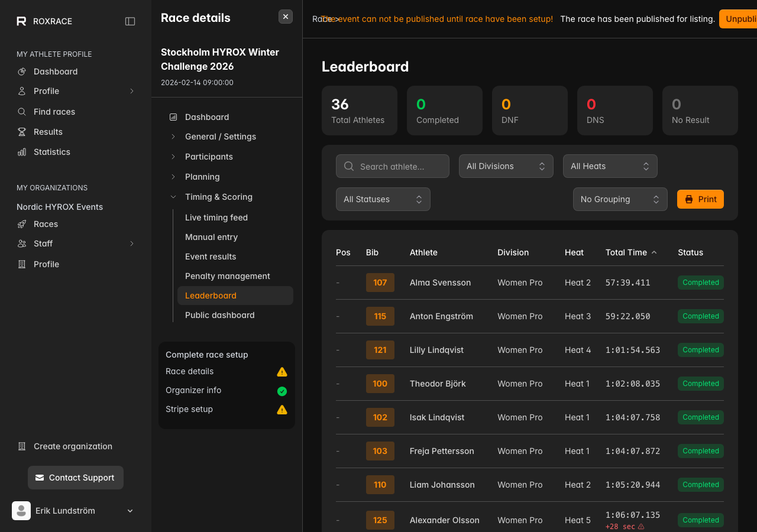This screenshot has width=757, height=532.
Task: Expand the athlete Profile submenu chevron
Action: coord(132,91)
